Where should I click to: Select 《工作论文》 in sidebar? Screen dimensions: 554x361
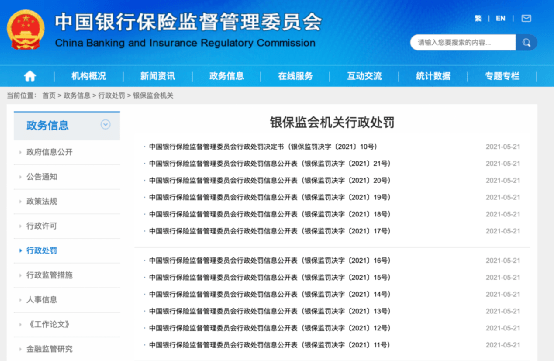click(49, 324)
